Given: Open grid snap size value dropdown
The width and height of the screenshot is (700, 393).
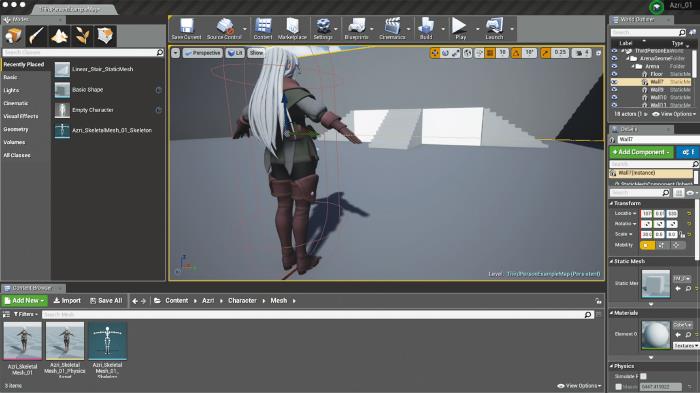Looking at the screenshot, I should [502, 53].
